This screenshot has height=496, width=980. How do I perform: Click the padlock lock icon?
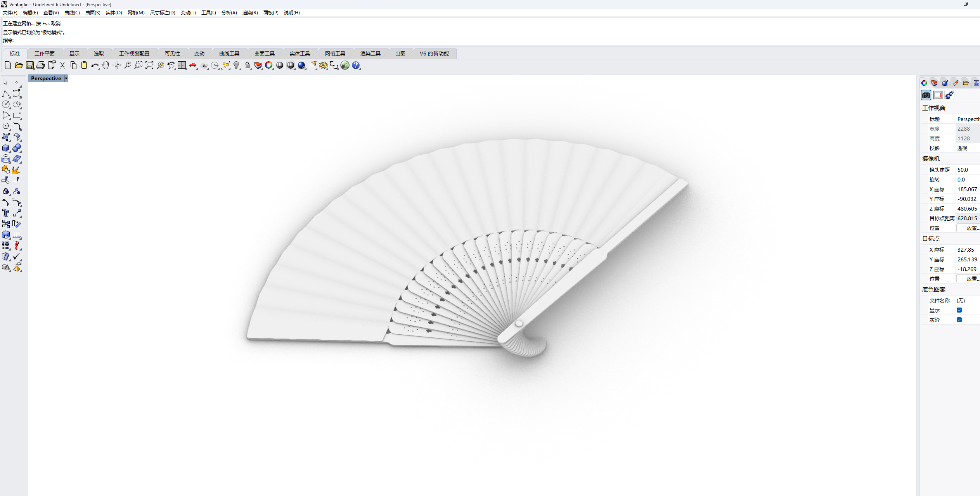247,65
